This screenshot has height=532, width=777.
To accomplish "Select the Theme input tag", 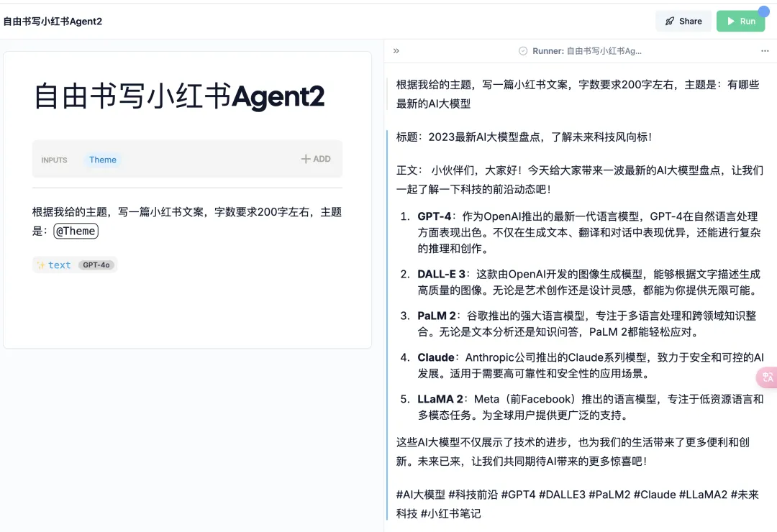I will pyautogui.click(x=103, y=160).
